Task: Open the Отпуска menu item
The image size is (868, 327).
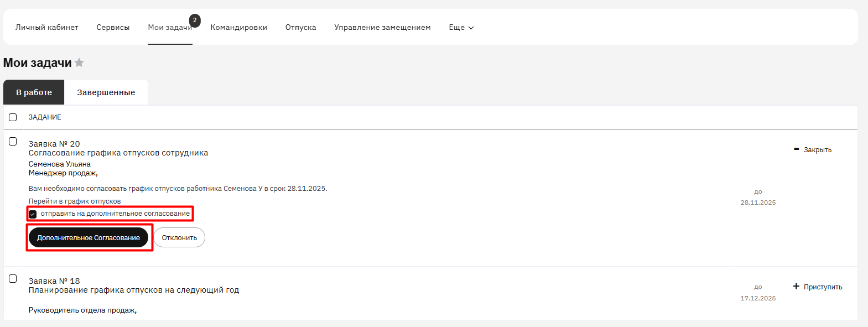Action: point(300,27)
